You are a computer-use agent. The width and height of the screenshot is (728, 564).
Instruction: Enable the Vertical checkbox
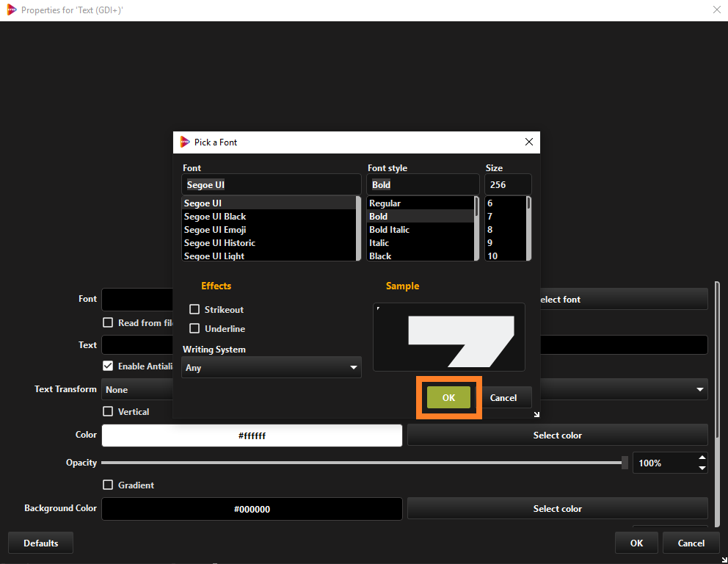(x=108, y=411)
